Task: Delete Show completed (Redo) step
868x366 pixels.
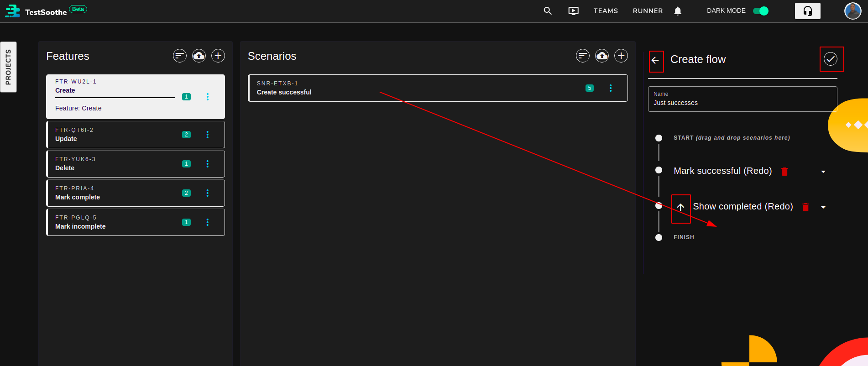Action: [x=805, y=207]
